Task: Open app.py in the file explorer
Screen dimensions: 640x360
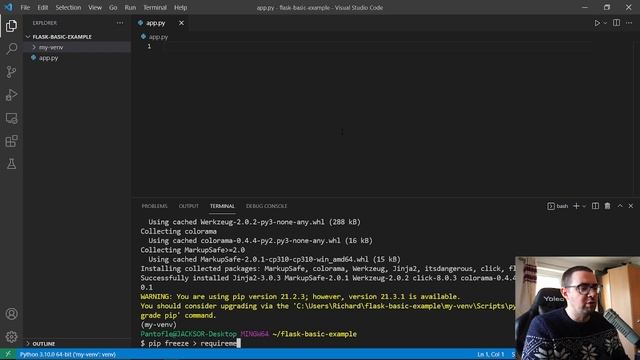Action: [x=48, y=58]
